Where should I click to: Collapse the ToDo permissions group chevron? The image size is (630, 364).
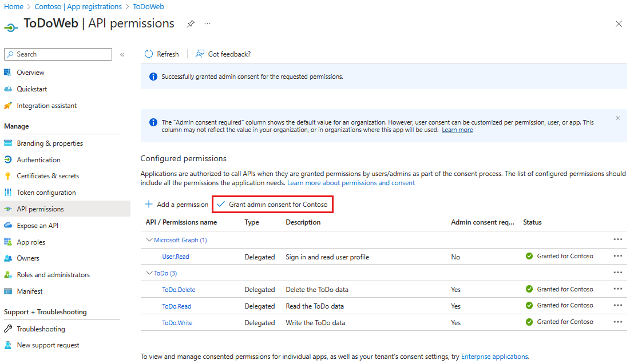(x=149, y=273)
